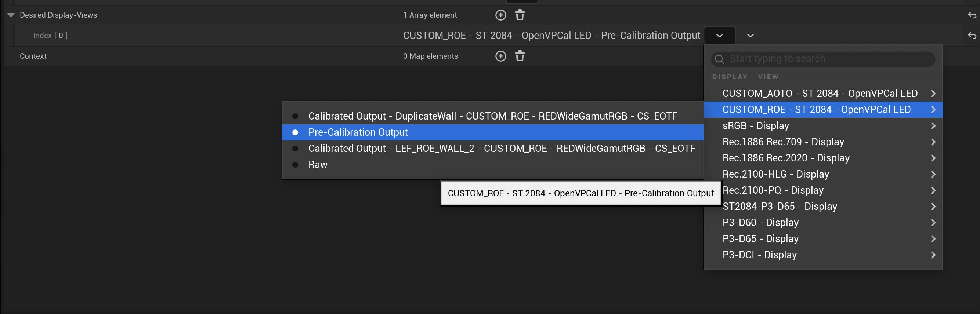Click the '1 Array element' text
Image resolution: width=980 pixels, height=314 pixels.
[430, 15]
